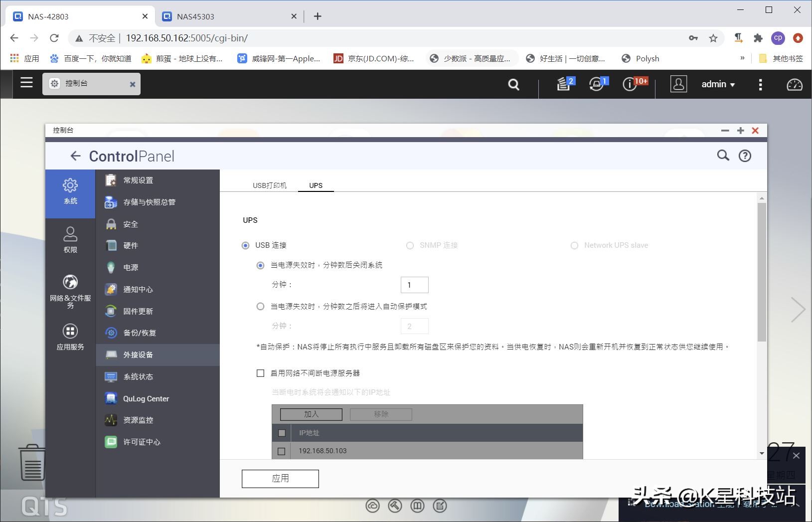Select the USB 连接 radio button
812x522 pixels.
point(245,245)
